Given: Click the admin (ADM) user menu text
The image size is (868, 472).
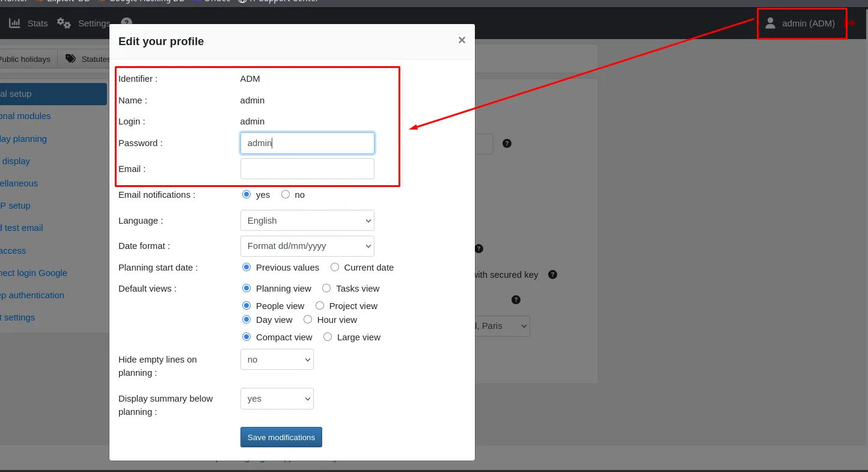Looking at the screenshot, I should pyautogui.click(x=808, y=23).
